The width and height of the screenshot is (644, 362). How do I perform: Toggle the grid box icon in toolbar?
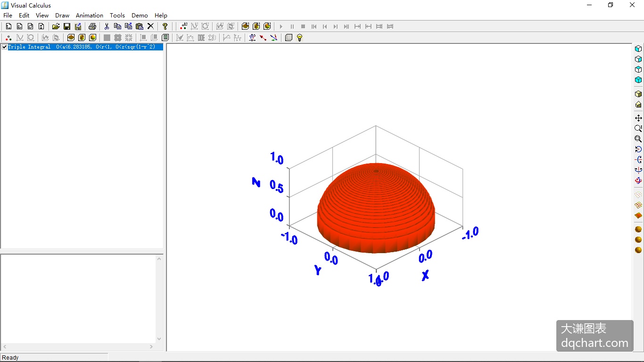289,38
